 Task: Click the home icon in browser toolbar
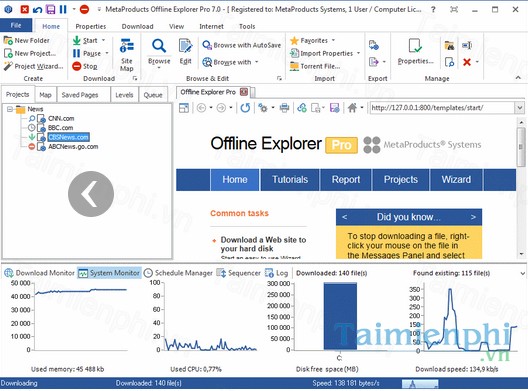[x=352, y=108]
